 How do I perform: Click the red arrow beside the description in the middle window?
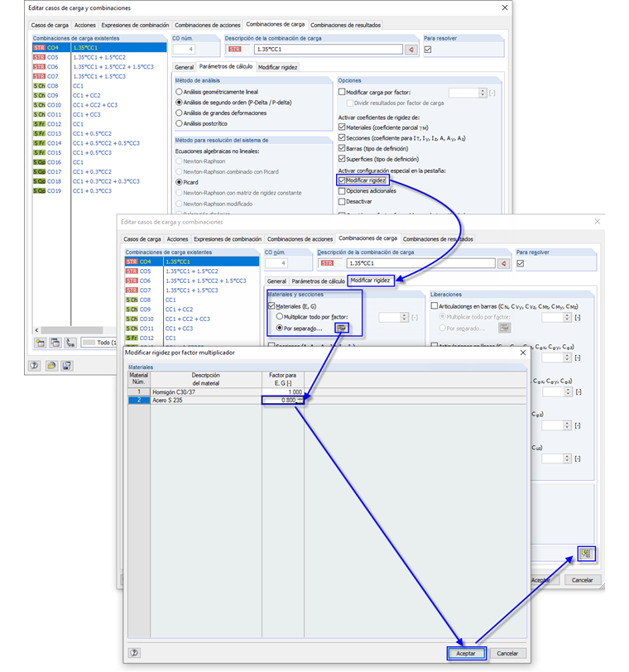(x=504, y=263)
